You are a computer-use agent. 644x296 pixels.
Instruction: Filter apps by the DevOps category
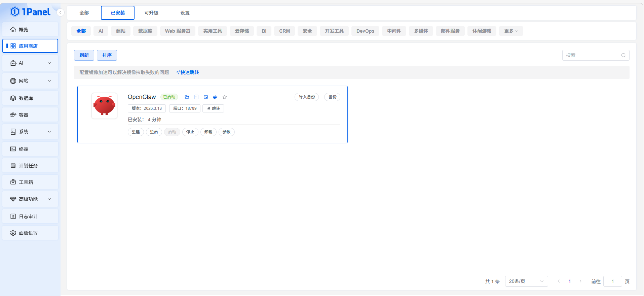point(365,31)
